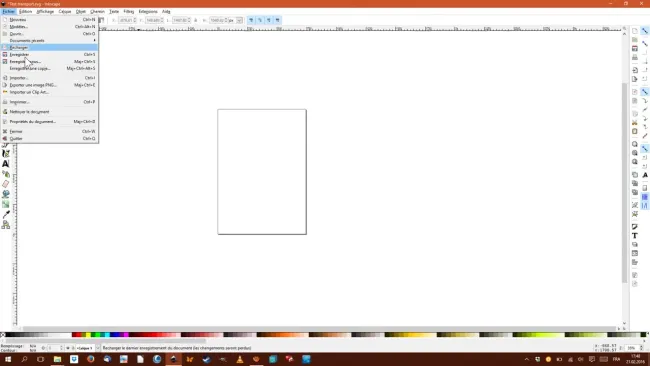Click the Text and font dialog icon
The height and width of the screenshot is (366, 650).
635,235
